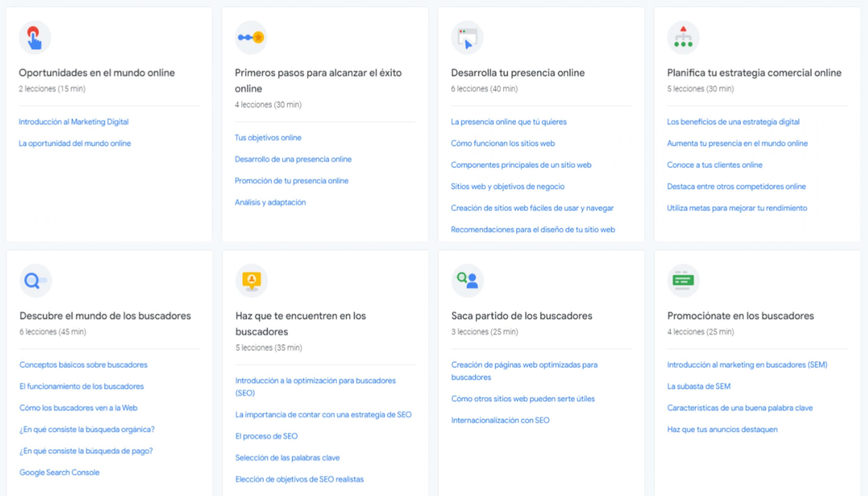This screenshot has width=868, height=496.
Task: Open the Introducción al Marketing Digital lesson
Action: (x=74, y=122)
